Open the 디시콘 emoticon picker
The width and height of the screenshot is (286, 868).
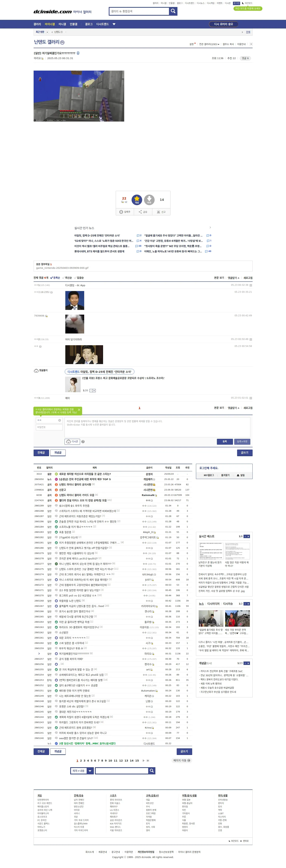point(72,441)
